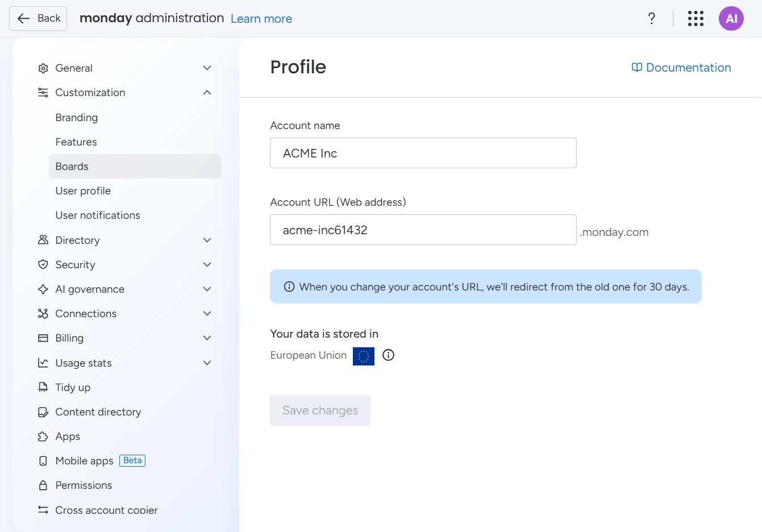Screen dimensions: 762x532
Task: Expand the Usage stats section chevron
Action: (207, 363)
